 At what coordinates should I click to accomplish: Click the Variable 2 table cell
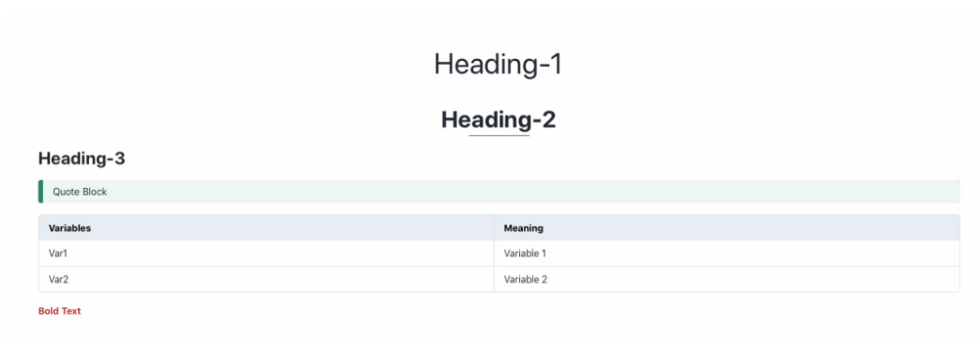click(x=727, y=279)
